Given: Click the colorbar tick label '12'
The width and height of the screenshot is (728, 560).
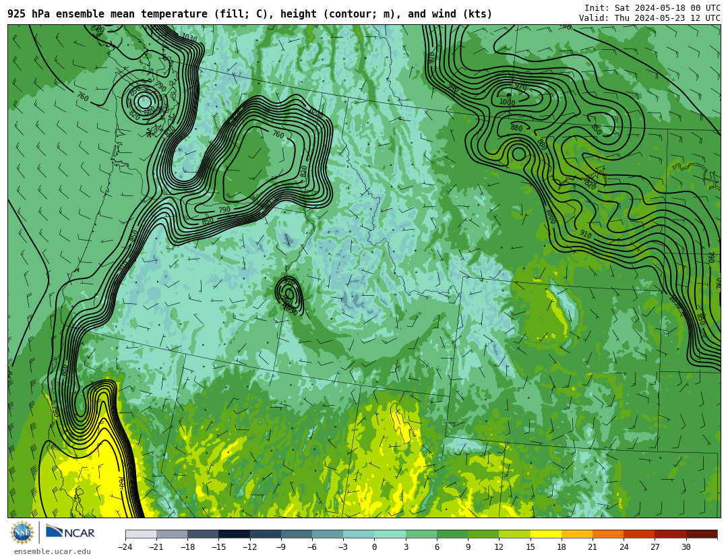Looking at the screenshot, I should pyautogui.click(x=499, y=547).
